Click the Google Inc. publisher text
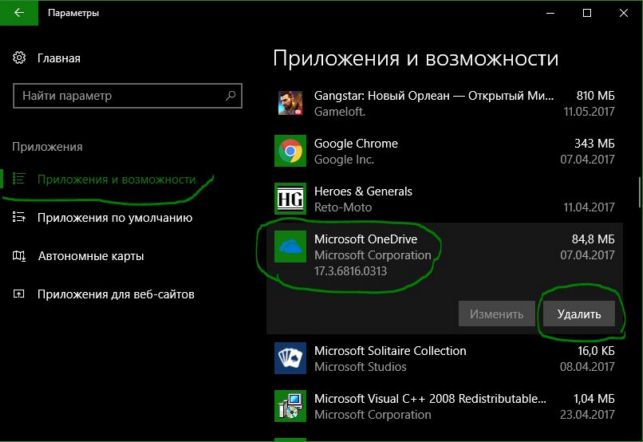 point(344,159)
